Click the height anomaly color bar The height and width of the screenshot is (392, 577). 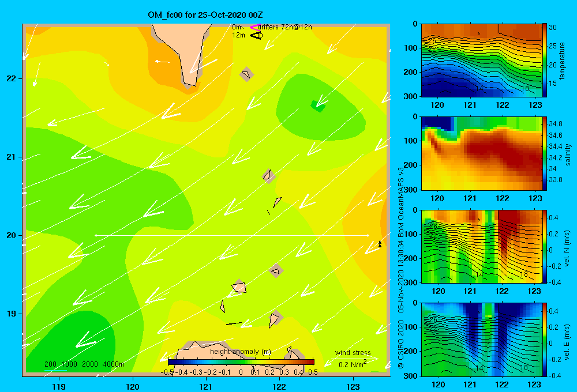click(241, 362)
